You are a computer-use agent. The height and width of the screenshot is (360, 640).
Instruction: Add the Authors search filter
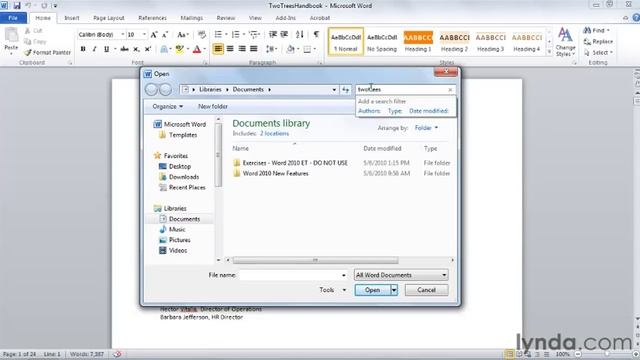[369, 111]
